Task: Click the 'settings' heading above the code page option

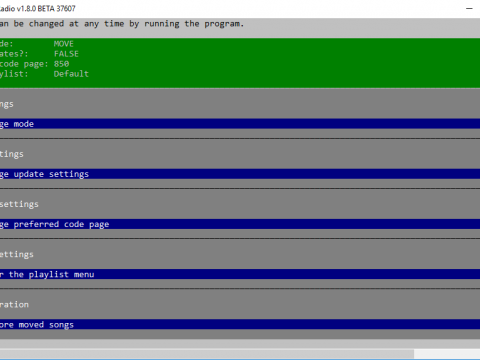Action: click(19, 204)
